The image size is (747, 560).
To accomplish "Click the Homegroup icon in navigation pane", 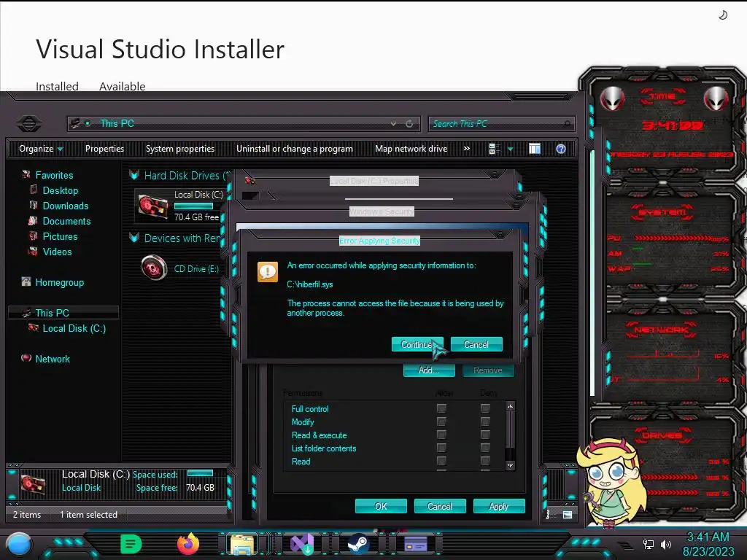I will tap(26, 282).
